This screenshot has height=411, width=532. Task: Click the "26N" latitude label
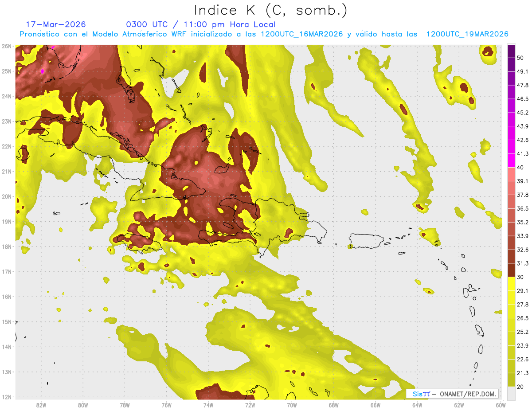[7, 46]
